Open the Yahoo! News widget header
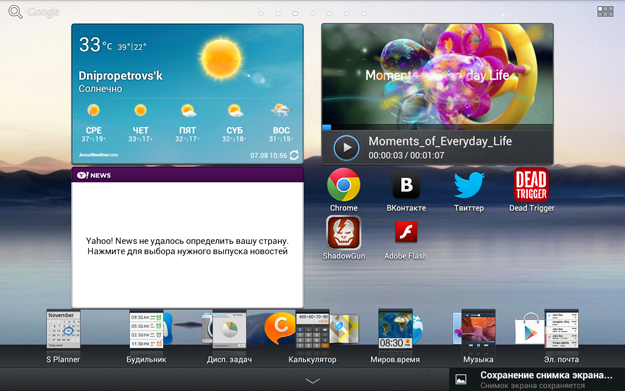The image size is (625, 391). (x=187, y=175)
